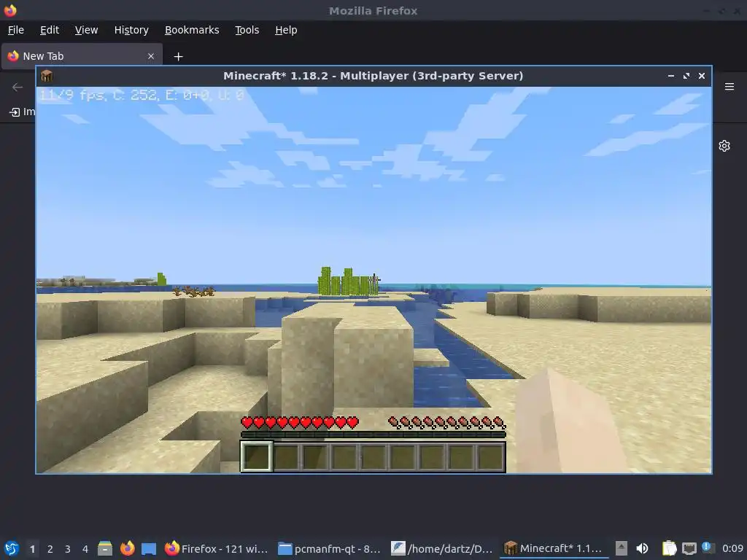Open the View menu
This screenshot has height=560, width=747.
click(86, 30)
